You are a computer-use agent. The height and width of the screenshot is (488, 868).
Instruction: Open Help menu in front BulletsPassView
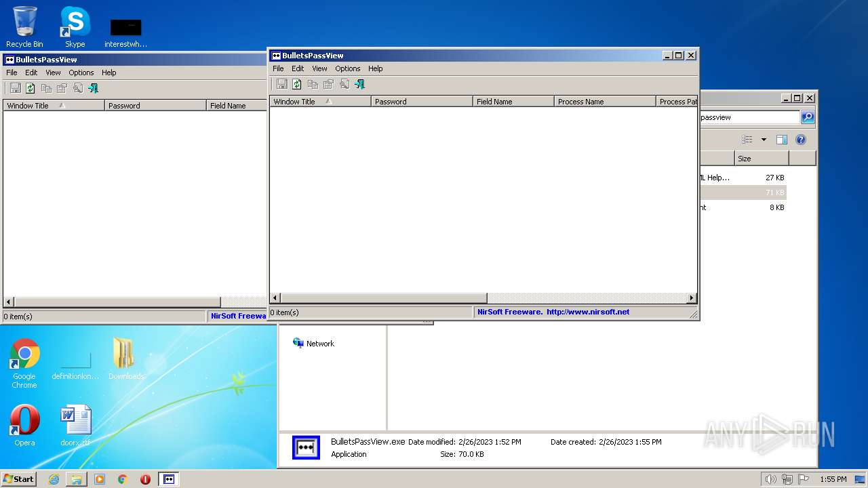click(x=376, y=68)
